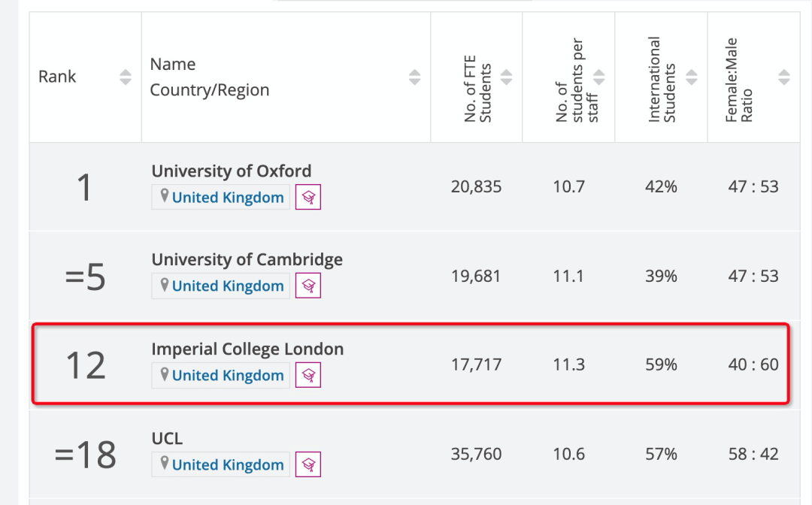Sort table by Rank column arrows
The height and width of the screenshot is (505, 812).
(126, 77)
